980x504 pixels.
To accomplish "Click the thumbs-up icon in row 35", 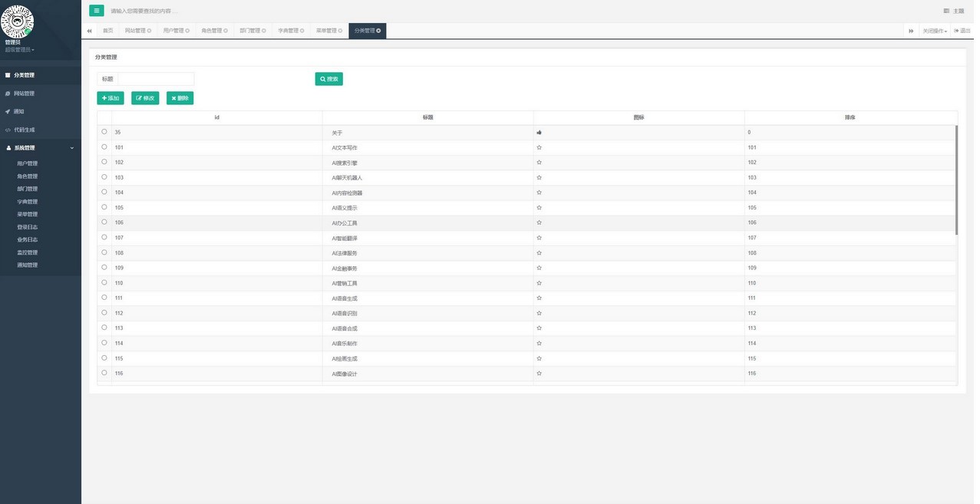I will coord(539,133).
